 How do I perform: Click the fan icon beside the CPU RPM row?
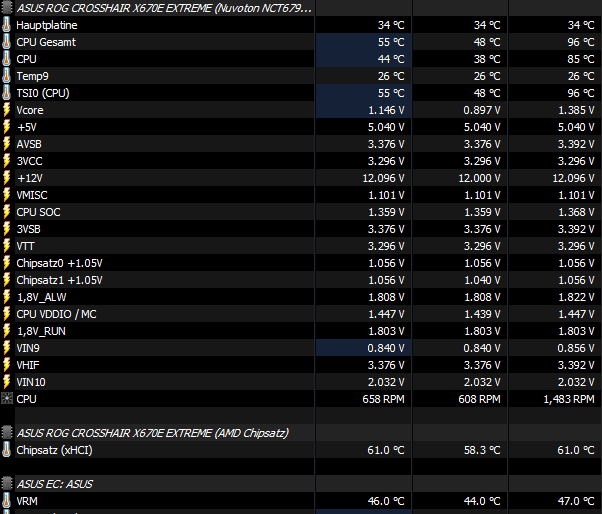coord(7,399)
